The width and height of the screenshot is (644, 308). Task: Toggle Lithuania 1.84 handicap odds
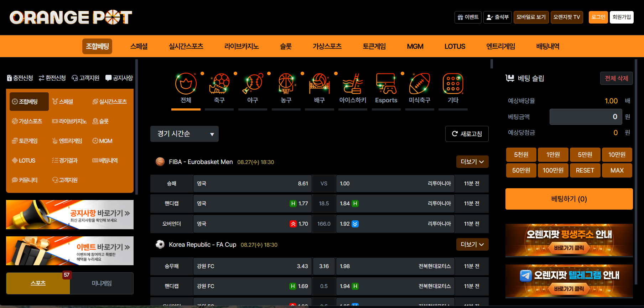click(395, 204)
